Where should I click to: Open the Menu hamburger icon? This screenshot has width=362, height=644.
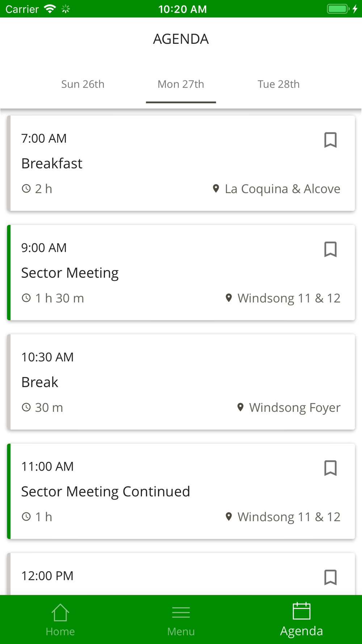(x=181, y=612)
